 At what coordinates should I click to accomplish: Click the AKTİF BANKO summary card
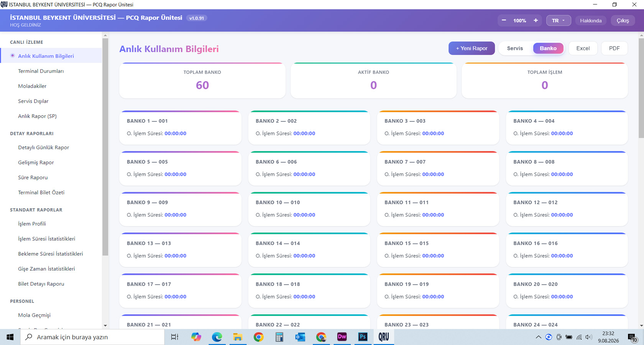tap(373, 80)
